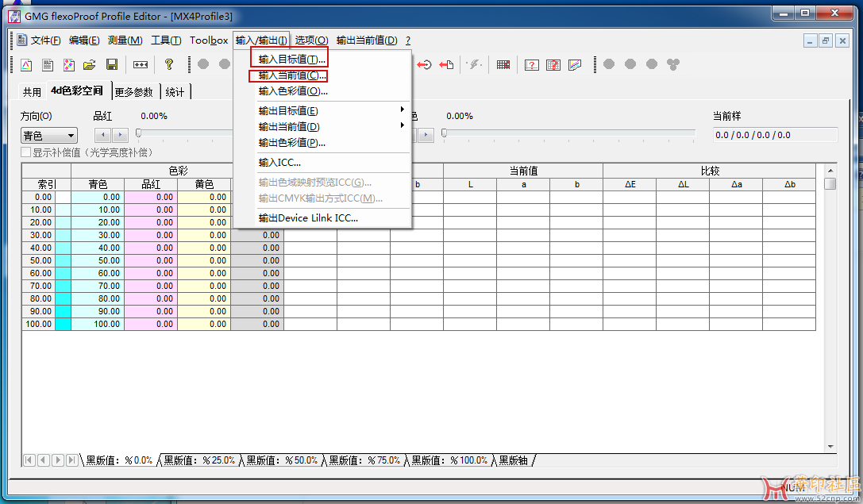Click vertical scrollbar down arrow
This screenshot has height=504, width=863.
click(830, 447)
